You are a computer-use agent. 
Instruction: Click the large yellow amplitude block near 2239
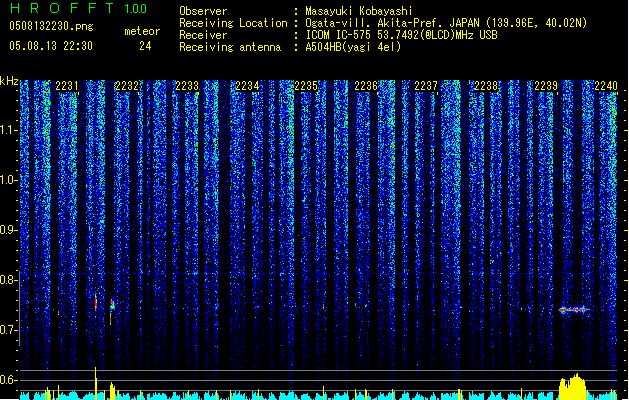(x=573, y=387)
